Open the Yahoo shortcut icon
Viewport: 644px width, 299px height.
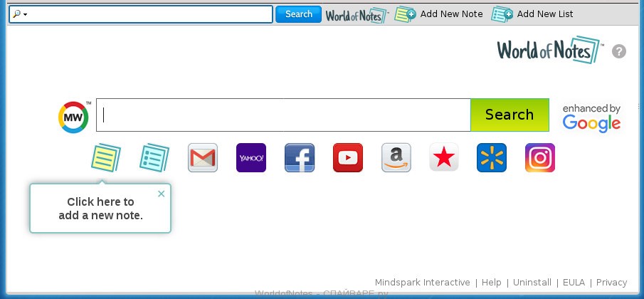(251, 158)
